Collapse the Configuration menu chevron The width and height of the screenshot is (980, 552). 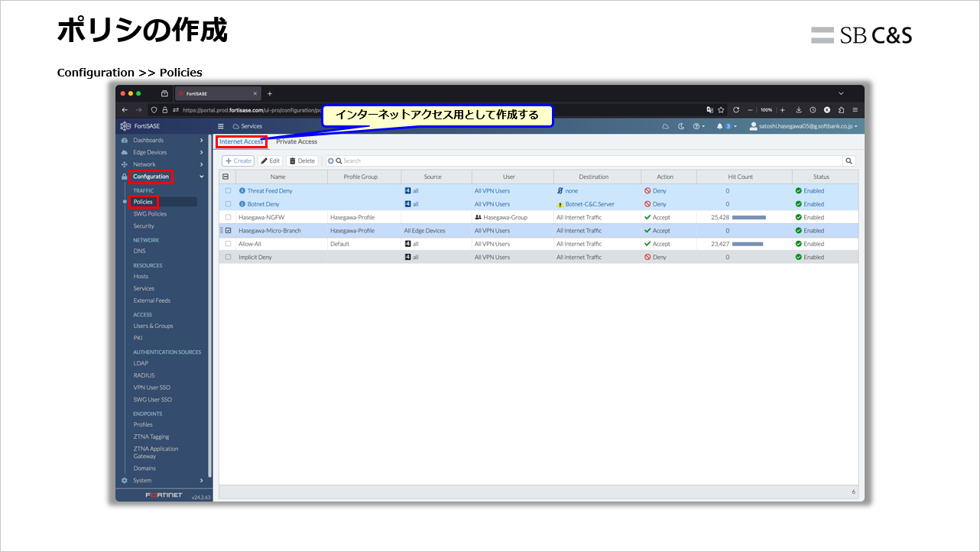click(x=202, y=177)
